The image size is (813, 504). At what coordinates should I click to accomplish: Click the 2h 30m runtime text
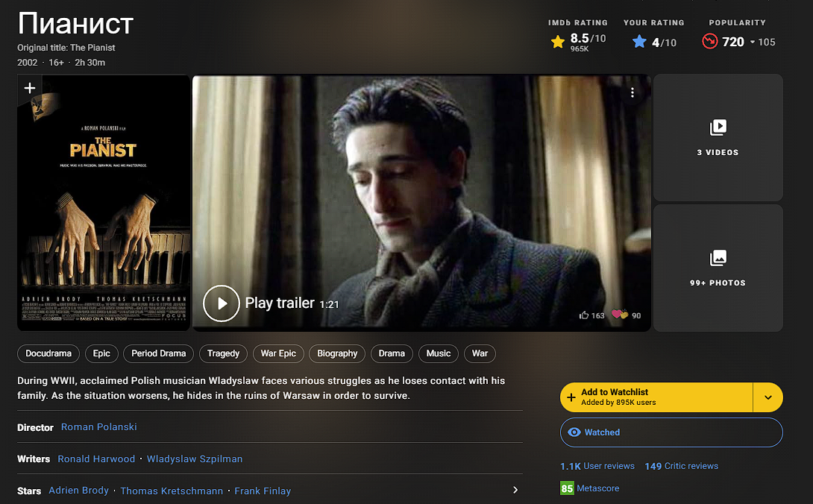click(90, 63)
